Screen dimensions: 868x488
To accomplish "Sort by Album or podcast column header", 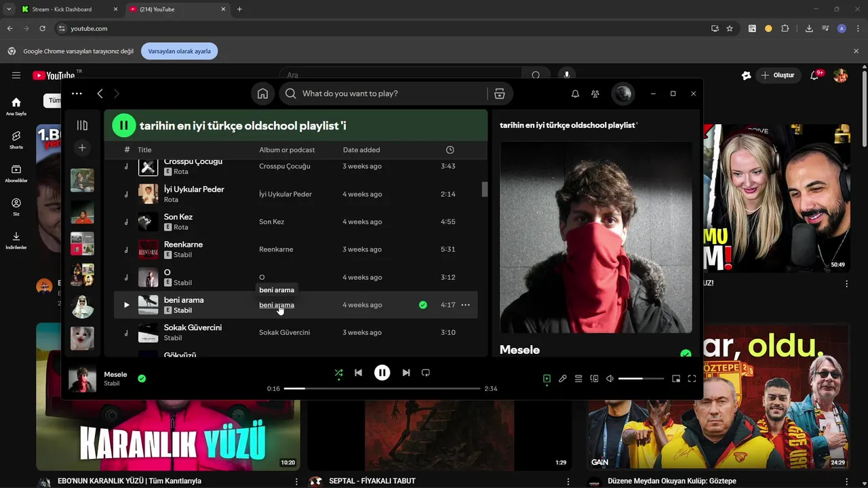I will point(287,150).
